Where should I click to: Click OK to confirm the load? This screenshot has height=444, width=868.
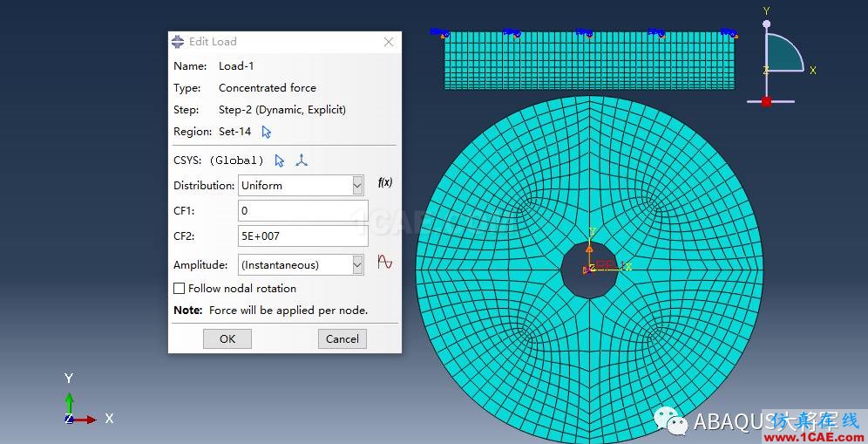(227, 338)
